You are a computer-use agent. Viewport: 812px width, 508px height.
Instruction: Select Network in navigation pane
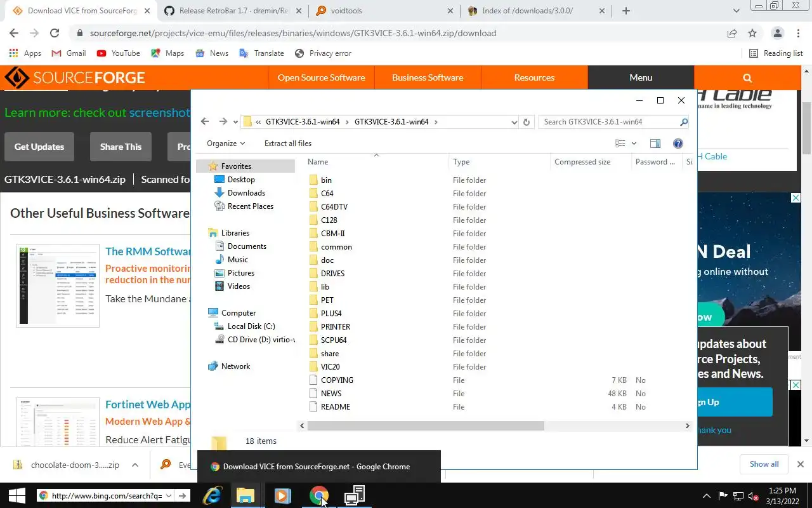[x=235, y=366]
